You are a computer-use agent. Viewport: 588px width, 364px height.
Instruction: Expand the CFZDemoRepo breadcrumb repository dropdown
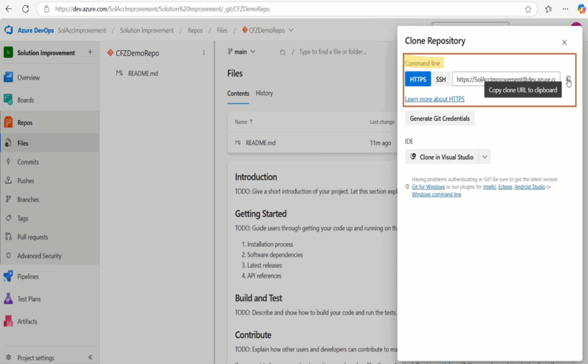291,30
